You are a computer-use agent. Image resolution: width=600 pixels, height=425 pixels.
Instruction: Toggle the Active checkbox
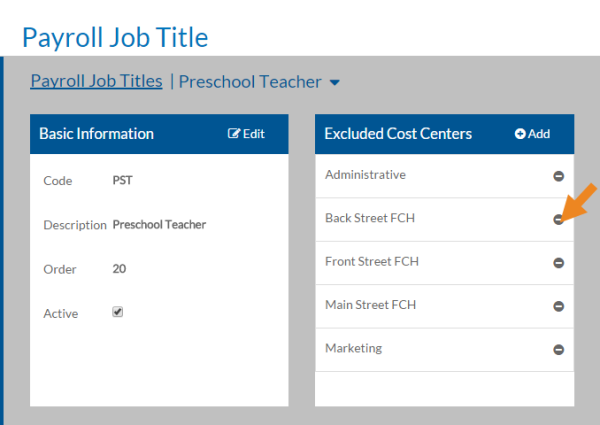pyautogui.click(x=117, y=312)
